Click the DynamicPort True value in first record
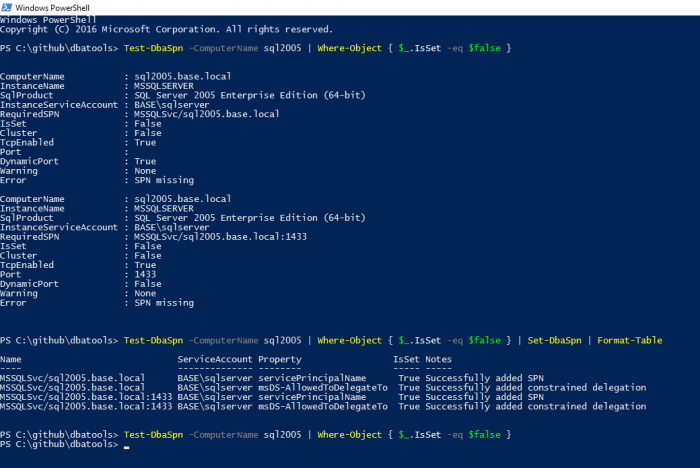Screen dimensions: 700x468 [x=145, y=161]
